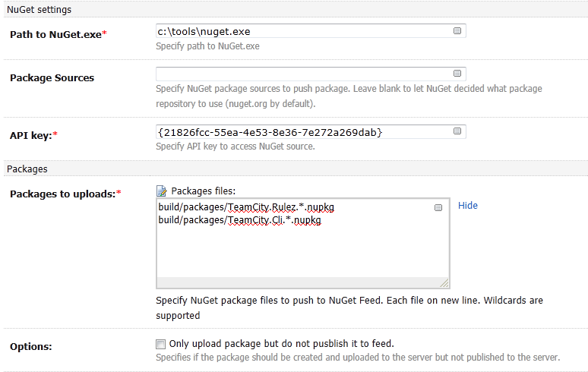
Task: Place cursor on TeamCity.Cli package line
Action: coord(239,220)
